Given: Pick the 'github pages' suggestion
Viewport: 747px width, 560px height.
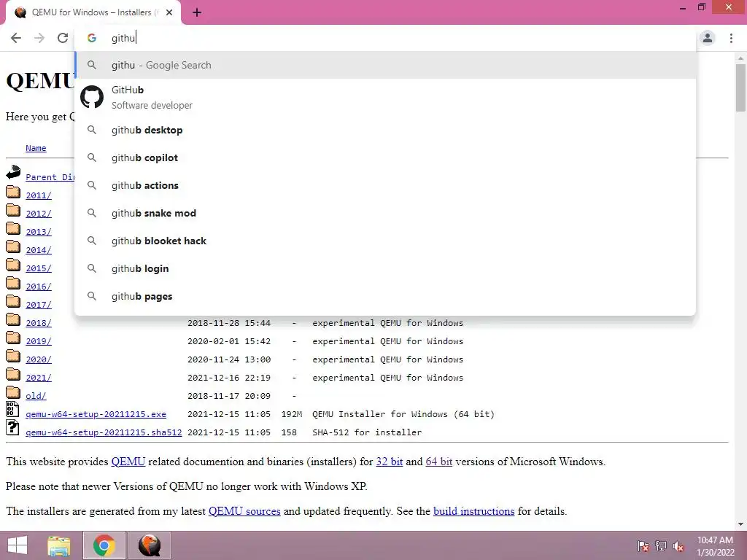Looking at the screenshot, I should tap(385, 296).
